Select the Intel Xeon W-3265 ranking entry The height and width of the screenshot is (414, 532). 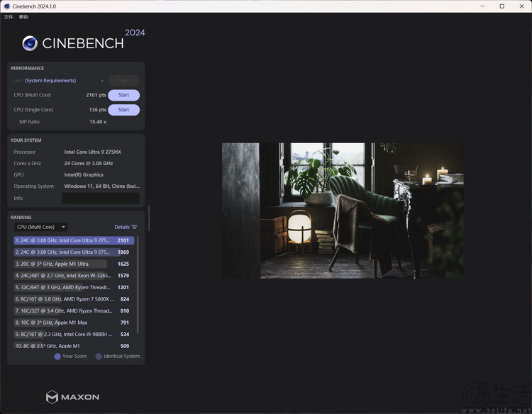(74, 276)
